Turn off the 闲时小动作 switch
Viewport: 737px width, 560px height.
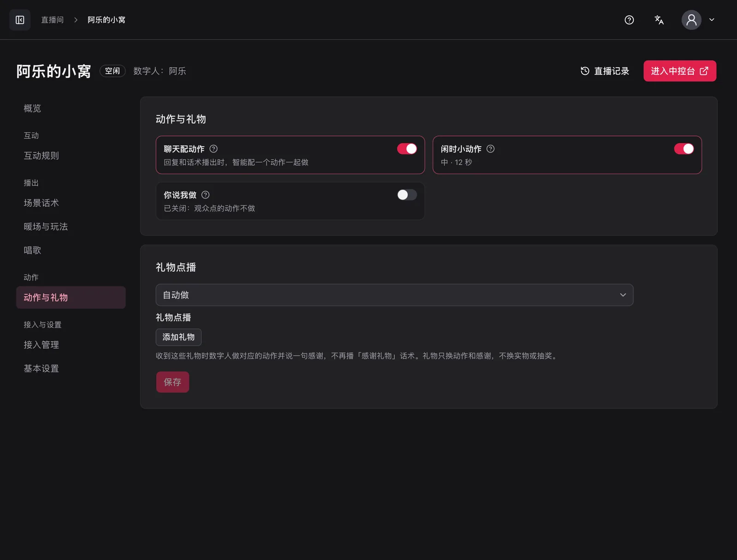684,149
